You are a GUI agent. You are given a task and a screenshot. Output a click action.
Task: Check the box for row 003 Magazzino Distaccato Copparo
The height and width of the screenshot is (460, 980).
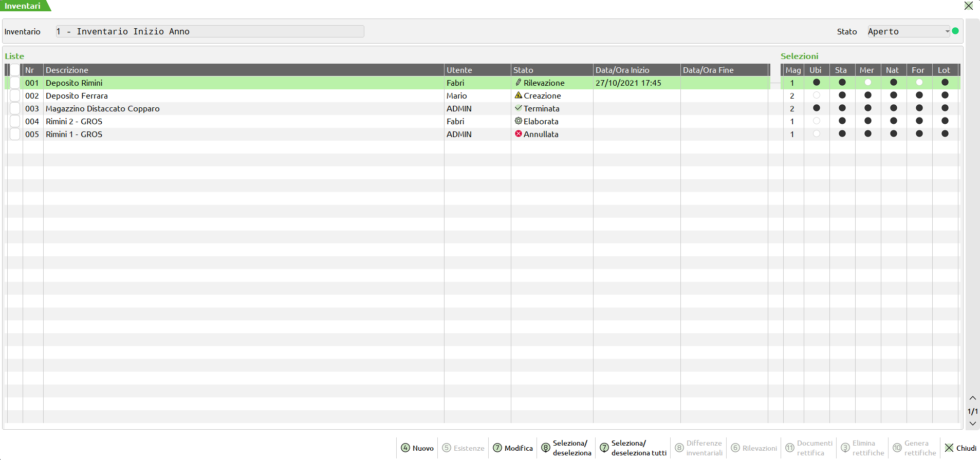point(15,108)
